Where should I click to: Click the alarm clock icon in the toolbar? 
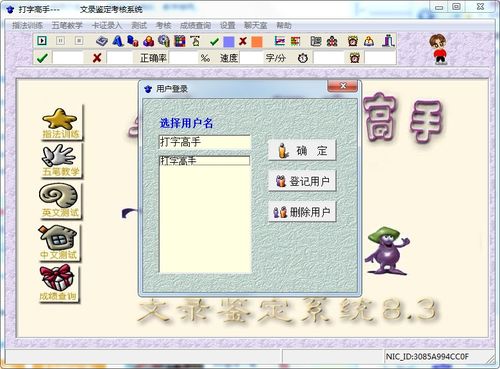(x=353, y=41)
